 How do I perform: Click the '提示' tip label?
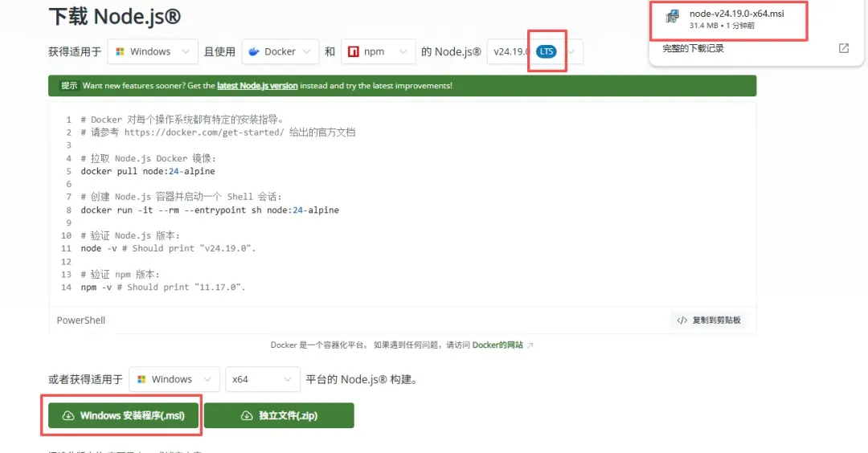(69, 86)
